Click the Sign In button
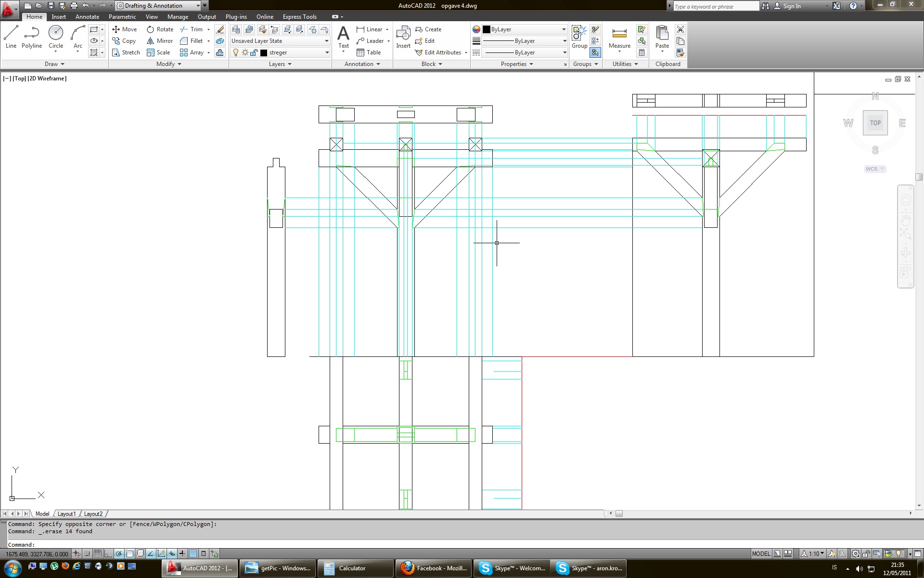The image size is (924, 578). tap(792, 6)
